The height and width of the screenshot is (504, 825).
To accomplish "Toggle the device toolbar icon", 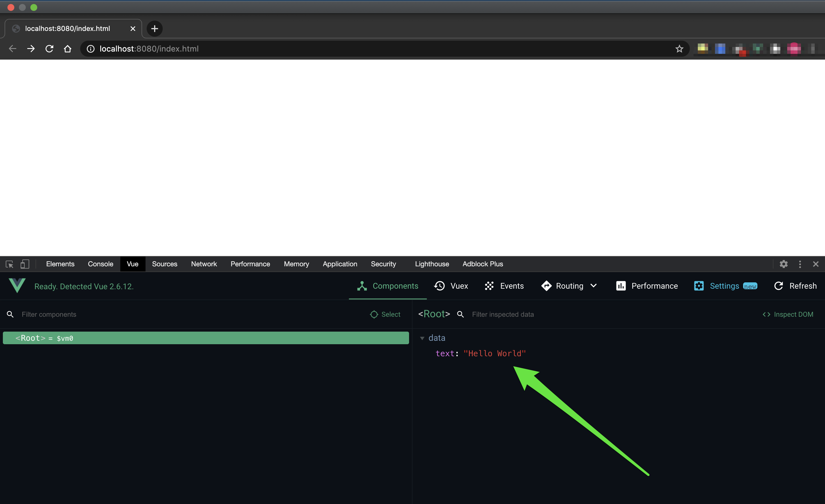I will click(x=25, y=264).
